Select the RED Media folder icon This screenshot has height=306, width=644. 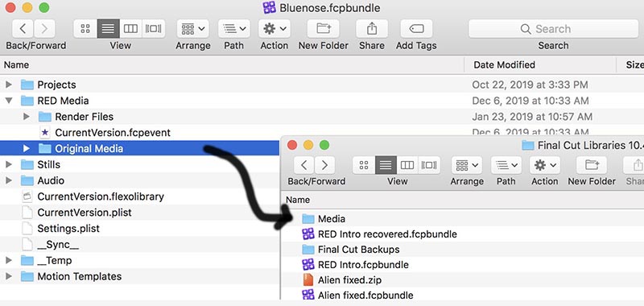(x=27, y=101)
